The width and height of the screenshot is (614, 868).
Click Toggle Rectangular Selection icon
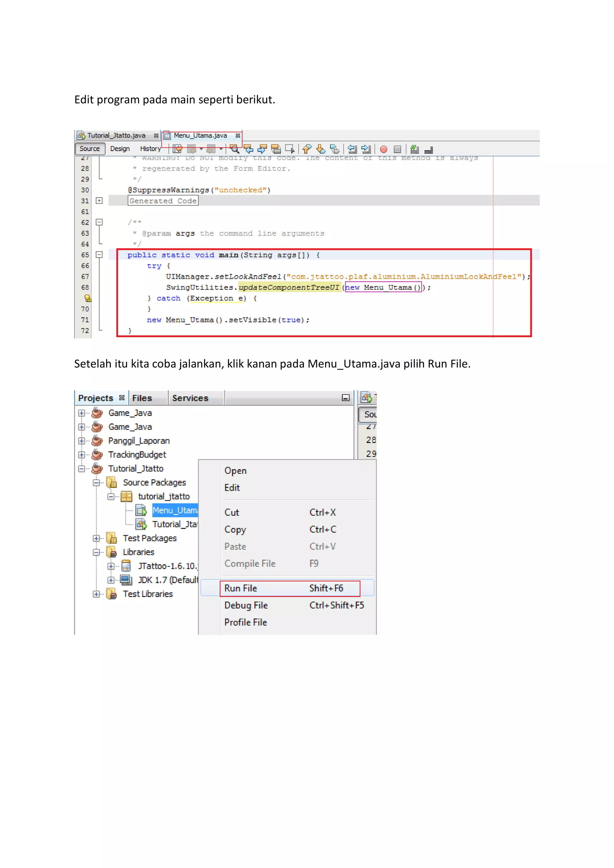[290, 149]
